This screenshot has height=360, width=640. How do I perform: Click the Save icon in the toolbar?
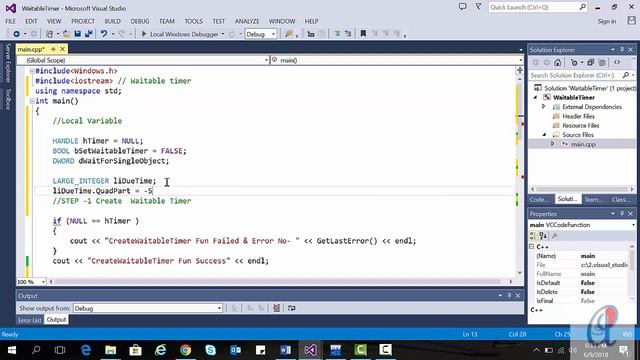pyautogui.click(x=77, y=34)
